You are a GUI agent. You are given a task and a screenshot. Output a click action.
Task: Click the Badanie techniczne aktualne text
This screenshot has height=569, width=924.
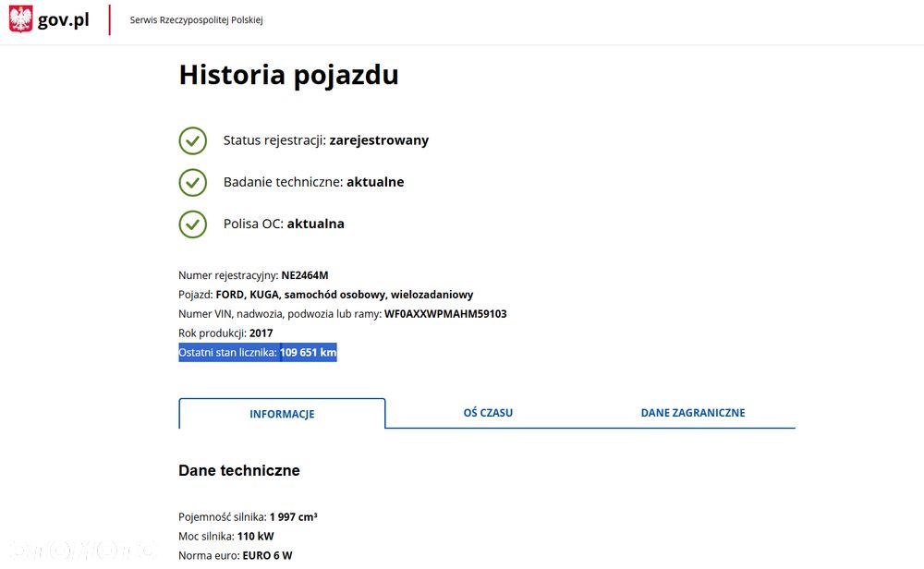tap(313, 182)
